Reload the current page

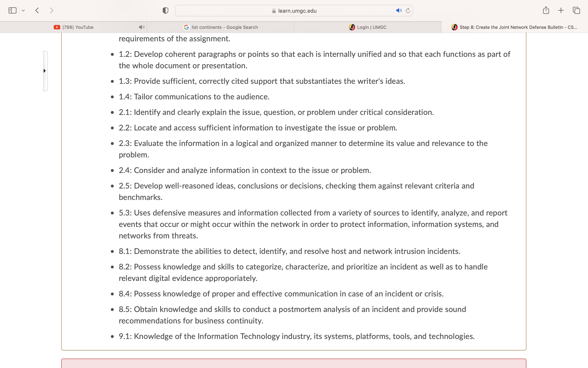click(408, 10)
